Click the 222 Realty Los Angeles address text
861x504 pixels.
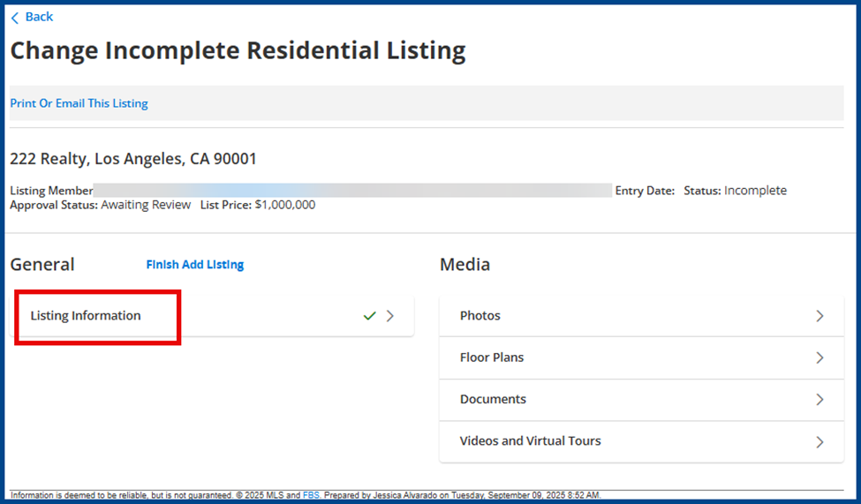(x=133, y=160)
